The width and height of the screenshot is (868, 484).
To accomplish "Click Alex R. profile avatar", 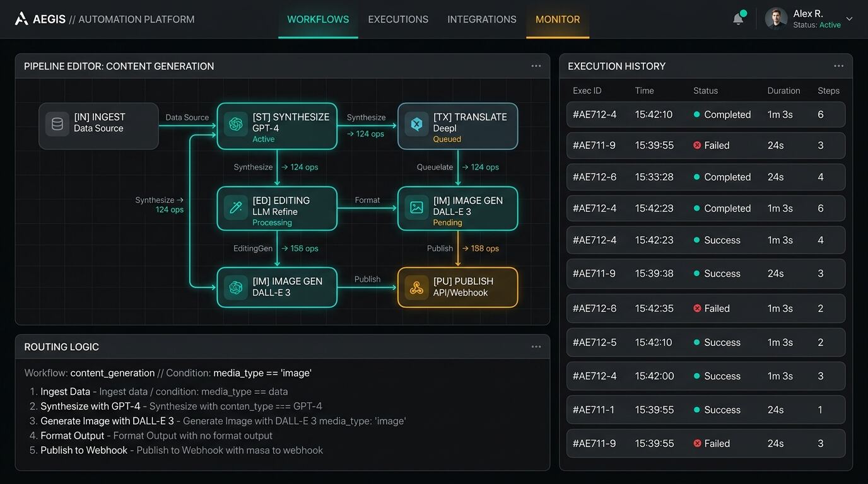I will [x=776, y=19].
